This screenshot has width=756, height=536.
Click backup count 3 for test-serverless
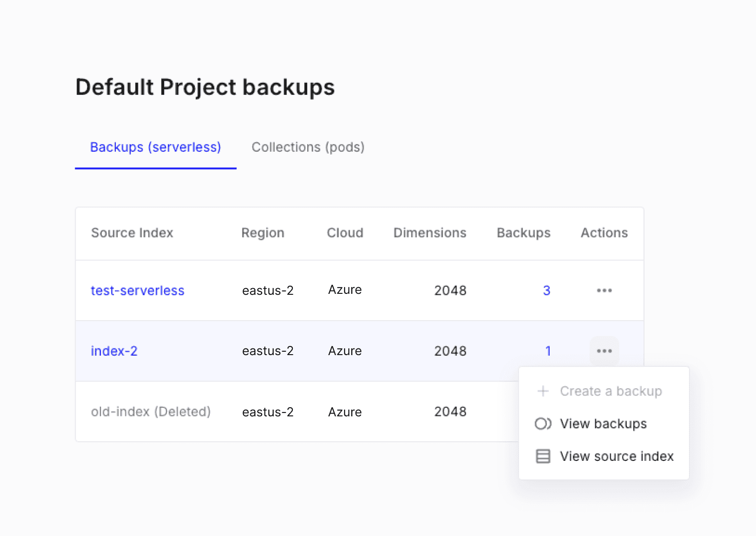pos(546,290)
